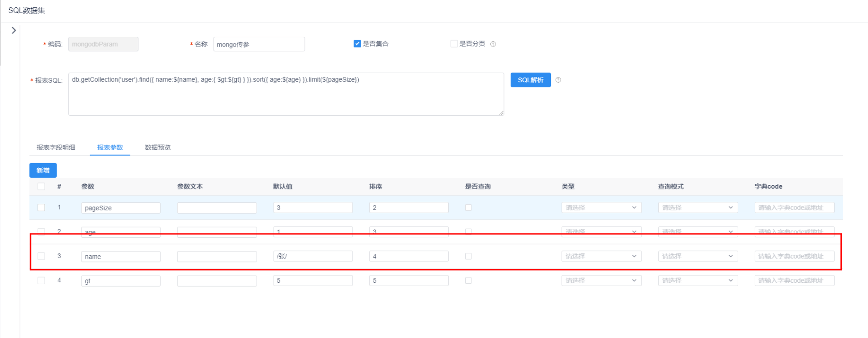Click the 参数 column header
Screen dimensions: 868x338
[88, 186]
